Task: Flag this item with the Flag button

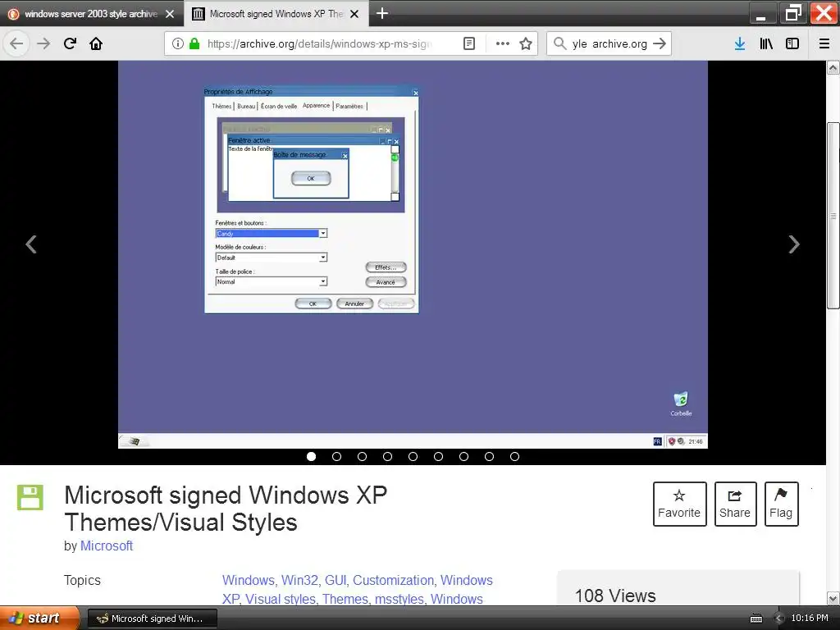Action: point(781,504)
